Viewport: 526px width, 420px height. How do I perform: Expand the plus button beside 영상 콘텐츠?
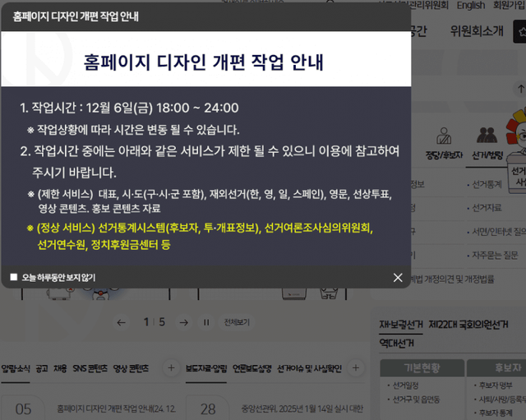(170, 367)
